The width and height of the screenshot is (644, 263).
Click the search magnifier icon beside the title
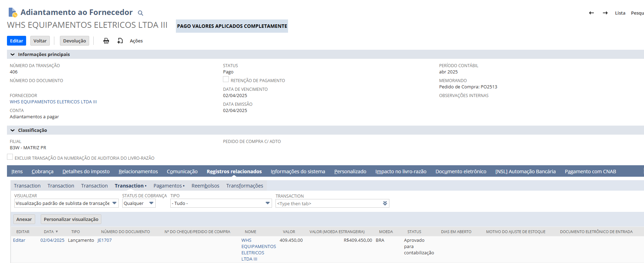[x=140, y=13]
